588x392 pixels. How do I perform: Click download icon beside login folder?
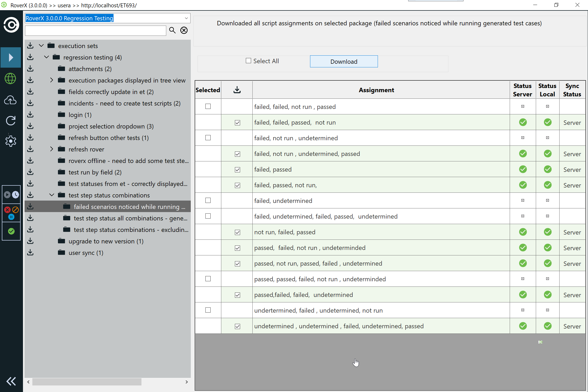pyautogui.click(x=30, y=115)
